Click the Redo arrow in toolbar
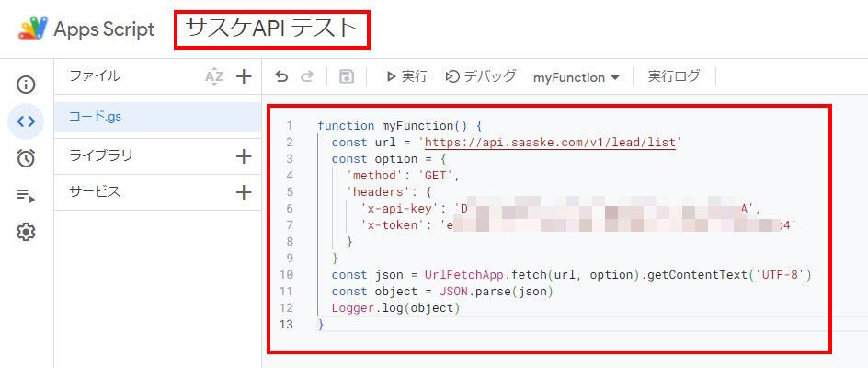This screenshot has height=368, width=868. 307,77
